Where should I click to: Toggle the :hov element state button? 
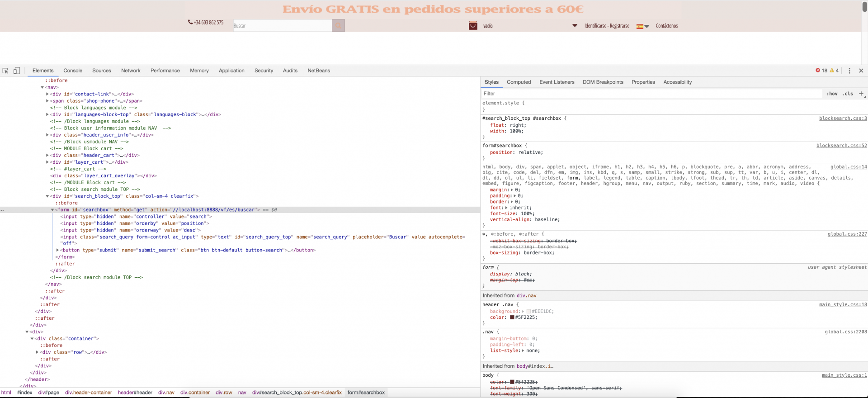[x=832, y=94]
